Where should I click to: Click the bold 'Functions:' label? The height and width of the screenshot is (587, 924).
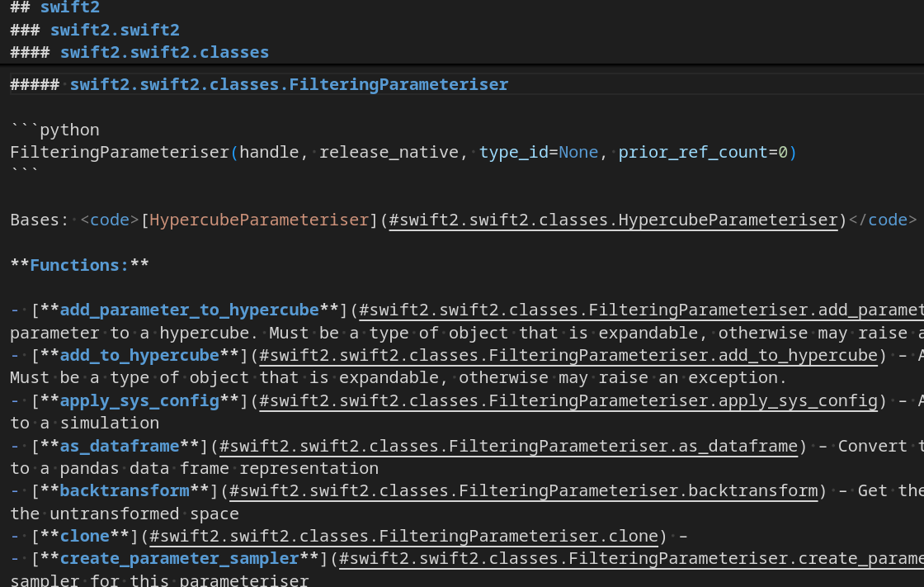click(79, 265)
